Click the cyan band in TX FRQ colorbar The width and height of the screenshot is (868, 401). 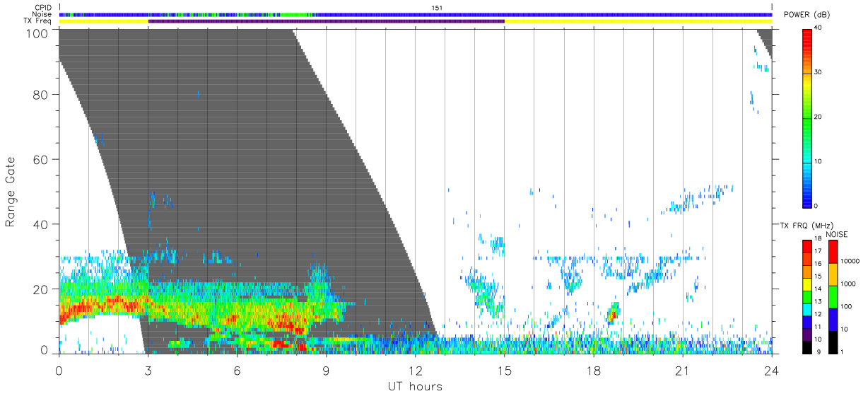click(x=807, y=309)
